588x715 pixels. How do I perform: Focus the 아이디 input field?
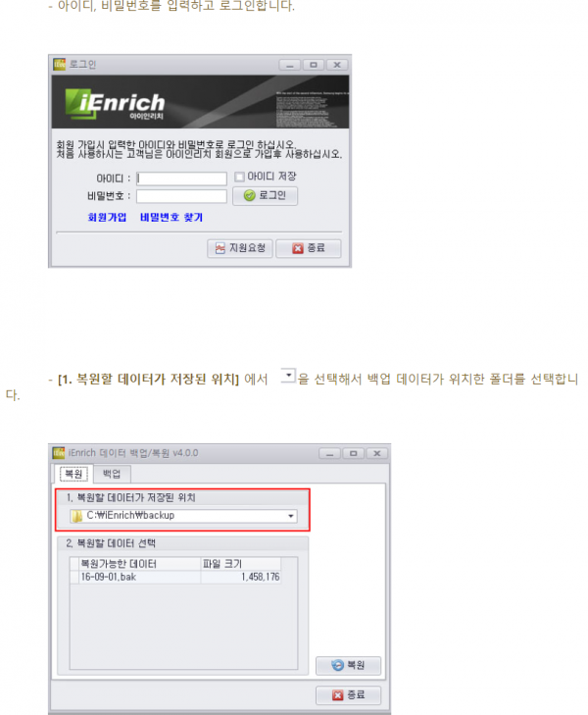click(x=181, y=179)
